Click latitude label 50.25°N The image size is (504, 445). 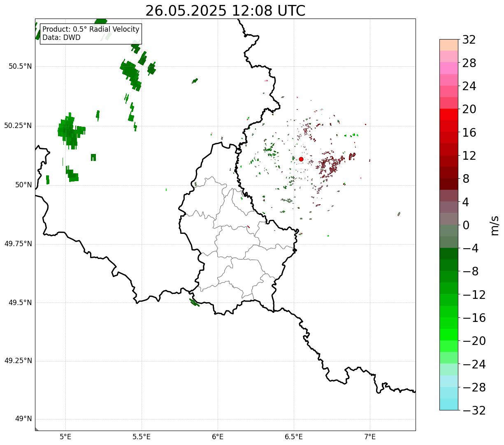pyautogui.click(x=18, y=126)
